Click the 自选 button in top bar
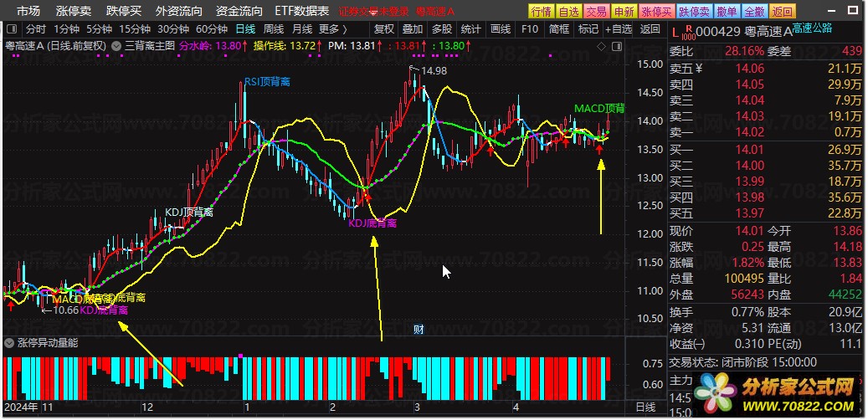 click(x=568, y=11)
